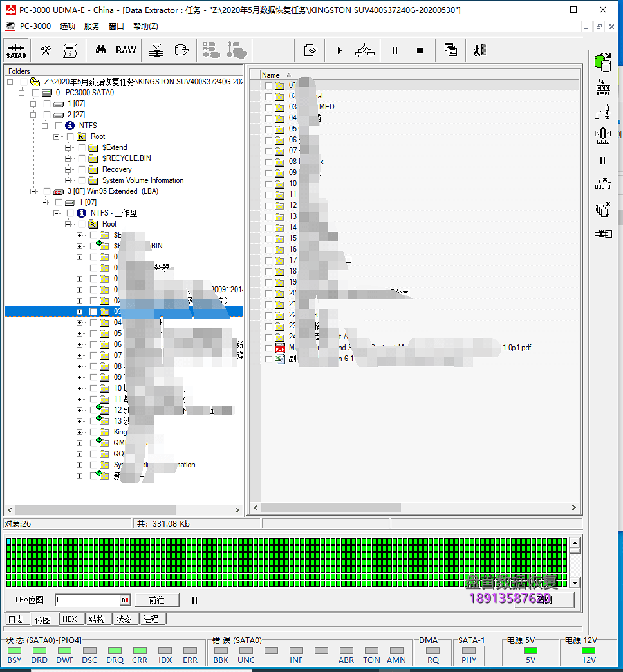Click the power switch sidebar icon
The width and height of the screenshot is (623, 672).
coord(603,113)
